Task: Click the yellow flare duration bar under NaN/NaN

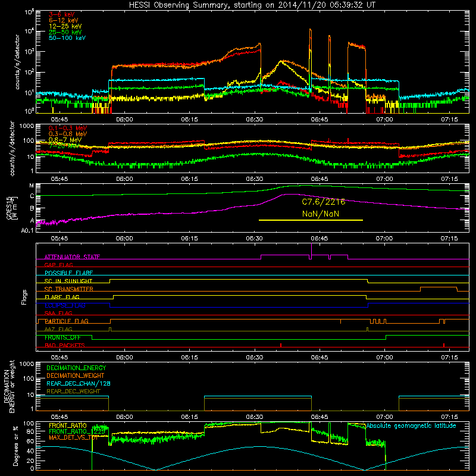Action: (x=311, y=220)
